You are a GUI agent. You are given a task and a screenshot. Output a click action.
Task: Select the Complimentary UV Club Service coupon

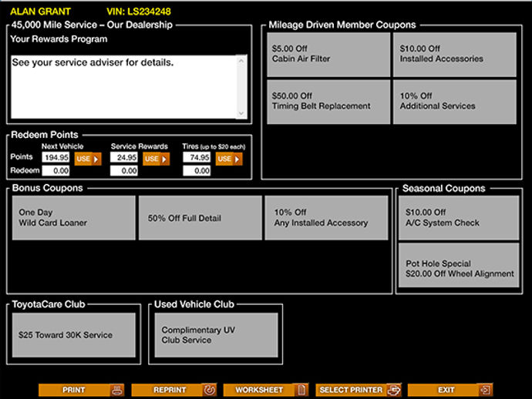coord(216,335)
